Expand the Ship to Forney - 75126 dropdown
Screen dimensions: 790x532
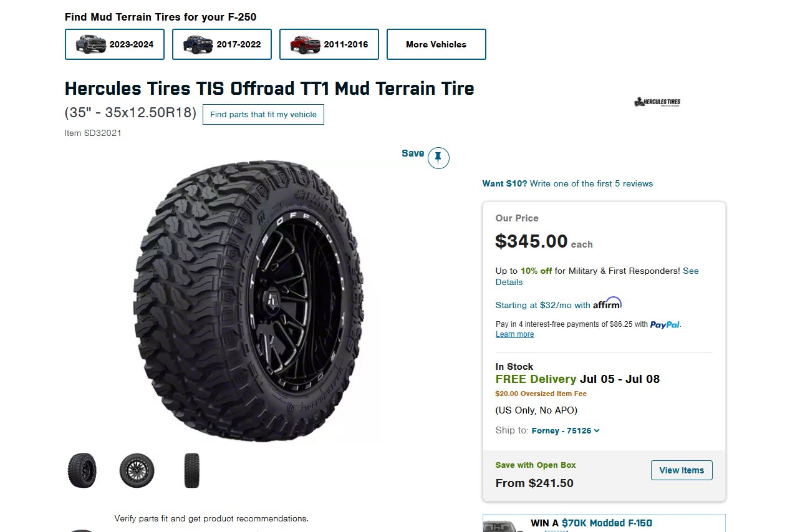pos(566,430)
